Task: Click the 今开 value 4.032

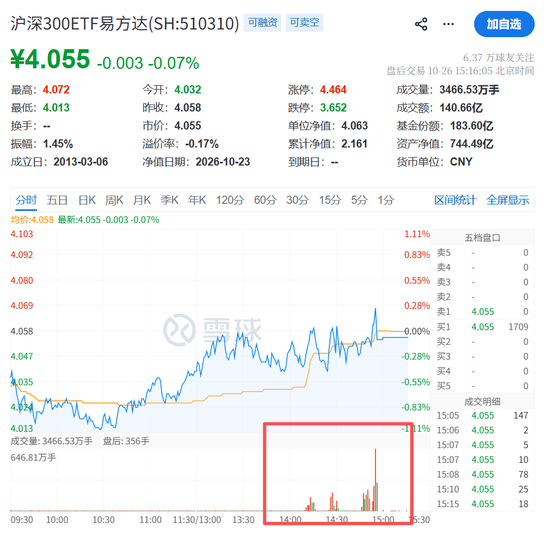Action: pyautogui.click(x=188, y=90)
